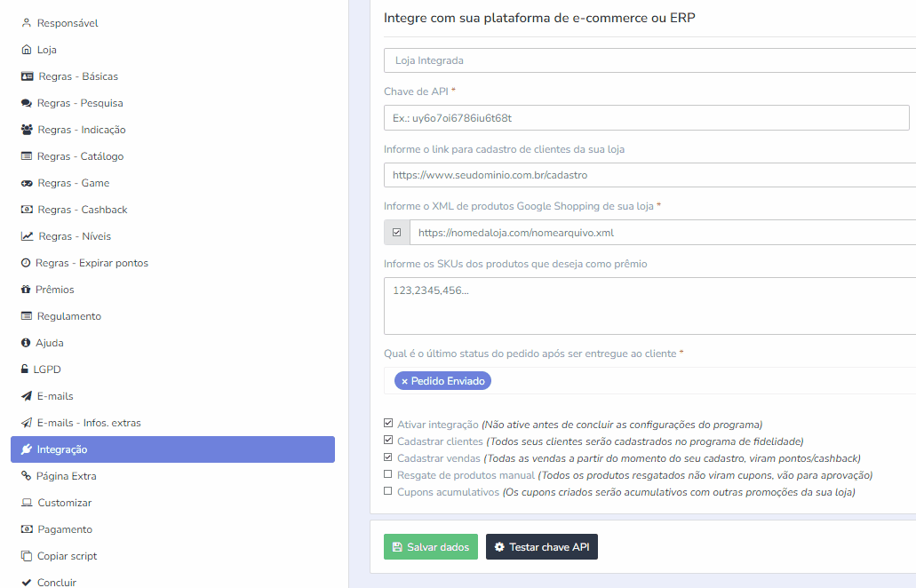
Task: Select Regras - Cashback in the sidebar
Action: 172,209
